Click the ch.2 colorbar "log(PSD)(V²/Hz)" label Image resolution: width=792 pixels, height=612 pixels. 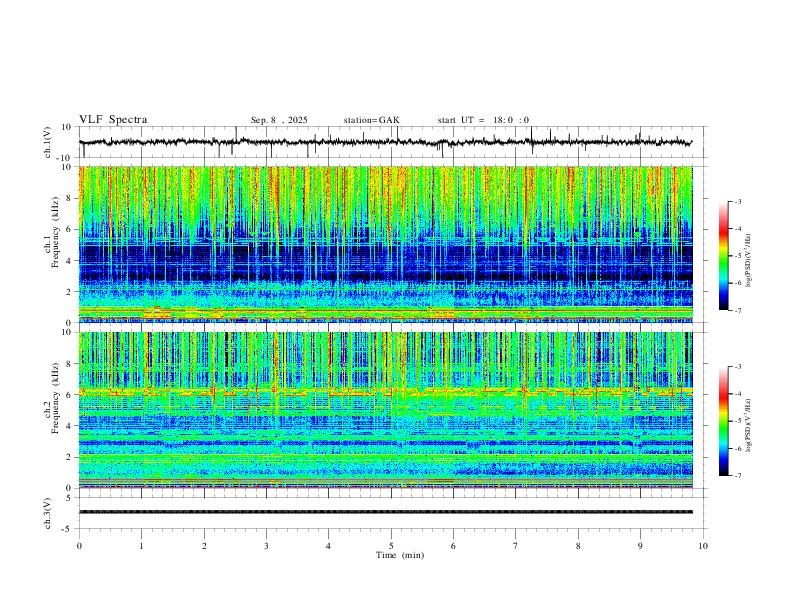pos(749,425)
